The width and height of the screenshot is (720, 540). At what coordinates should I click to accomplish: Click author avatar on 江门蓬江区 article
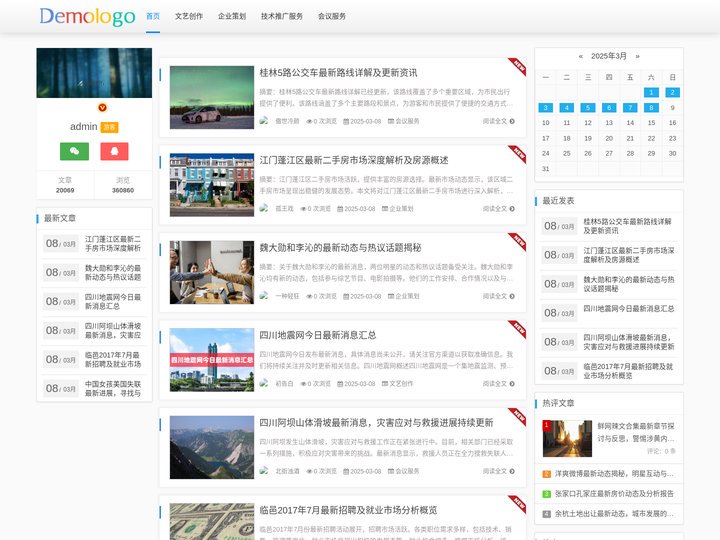264,208
